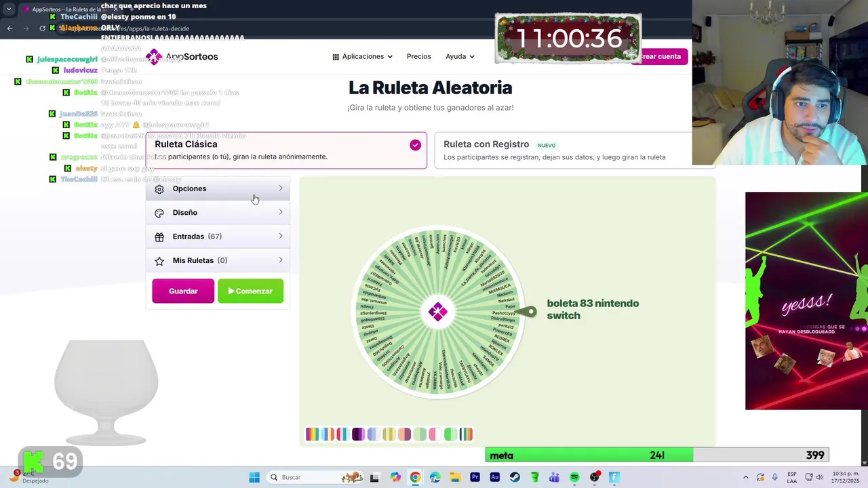The width and height of the screenshot is (868, 488).
Task: Open File Explorer from the taskbar
Action: (455, 477)
